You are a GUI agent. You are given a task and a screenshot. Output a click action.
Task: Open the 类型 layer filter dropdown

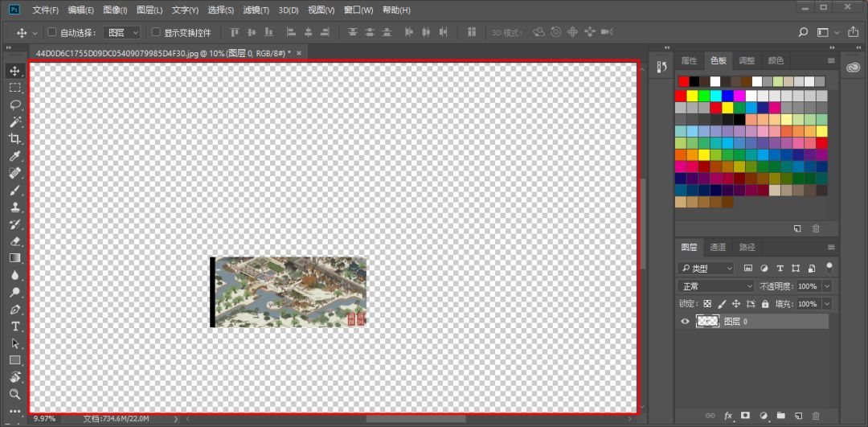click(706, 269)
